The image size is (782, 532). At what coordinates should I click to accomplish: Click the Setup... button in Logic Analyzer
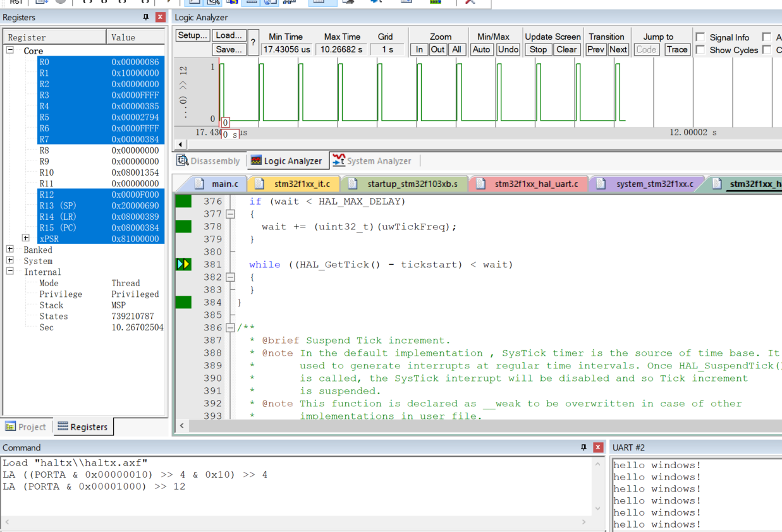tap(192, 35)
